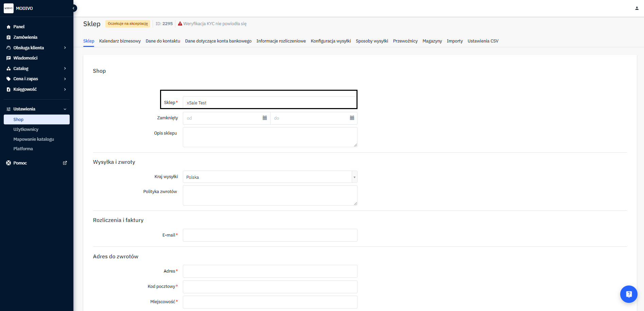This screenshot has height=311, width=644.
Task: Click the Sklep name input field
Action: pos(270,103)
